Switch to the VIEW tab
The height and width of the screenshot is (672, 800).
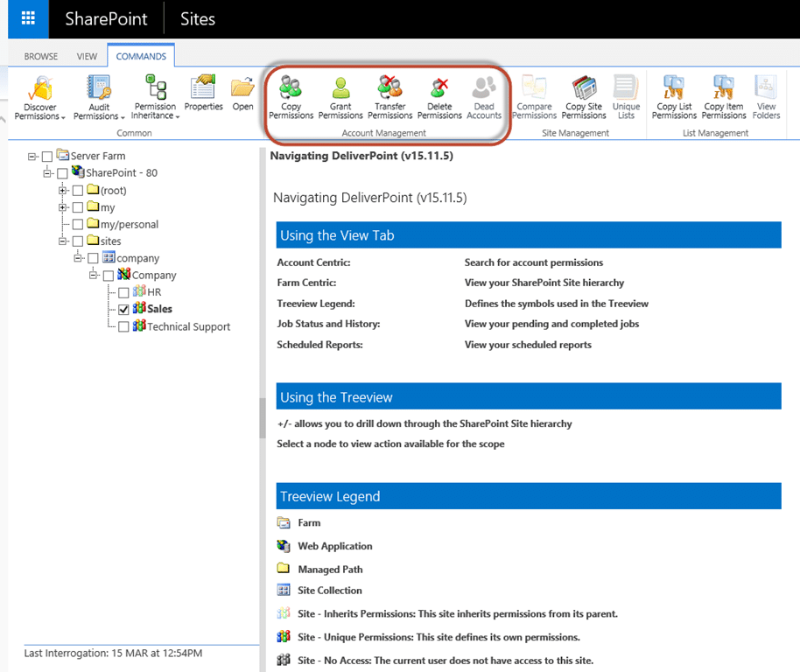click(x=87, y=56)
